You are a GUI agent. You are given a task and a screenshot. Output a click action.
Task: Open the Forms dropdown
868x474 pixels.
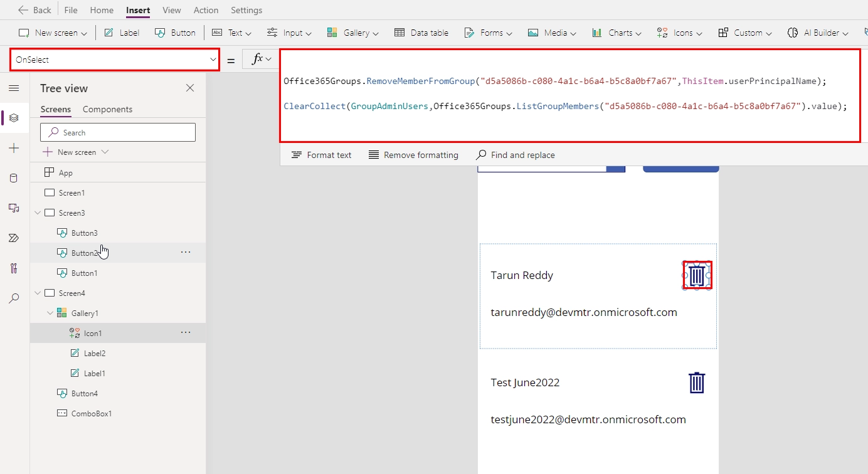[489, 33]
